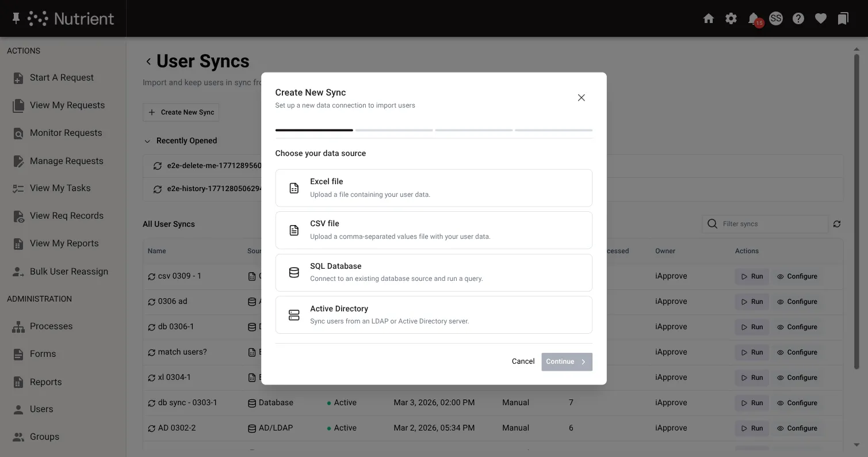Click the Excel file sheet icon
Screen dimensions: 868x457
click(294, 188)
